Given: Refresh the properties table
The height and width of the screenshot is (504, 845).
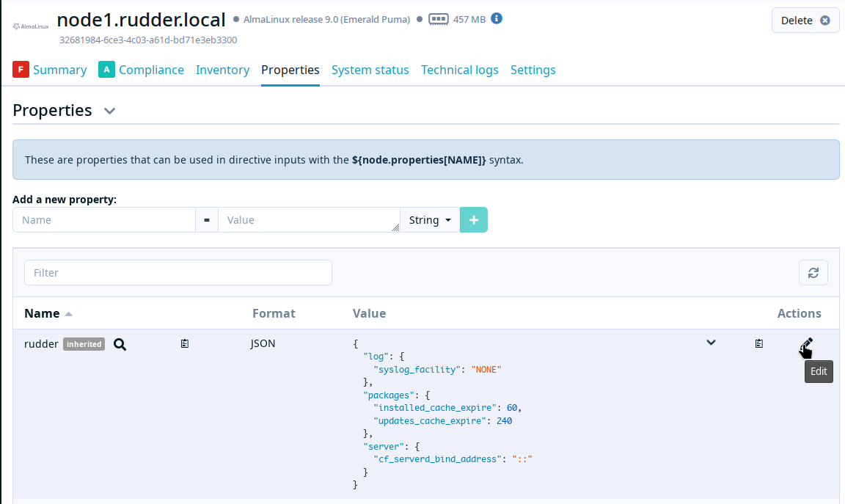Looking at the screenshot, I should click(x=813, y=273).
